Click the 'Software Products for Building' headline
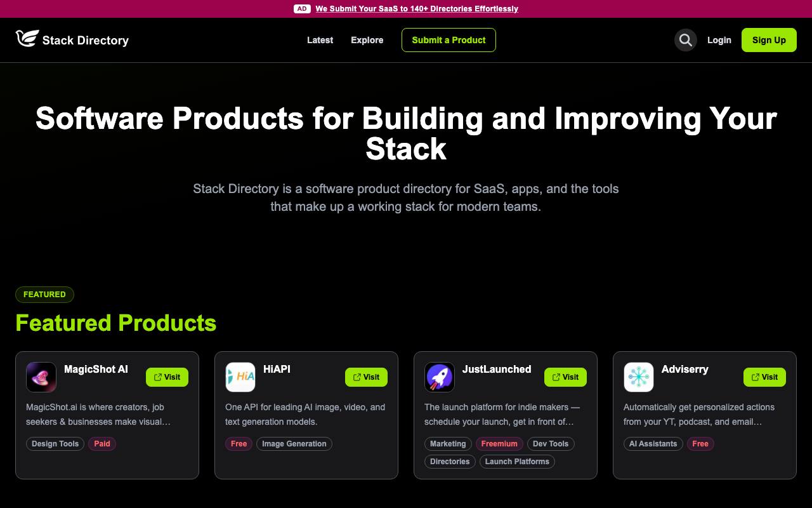This screenshot has width=812, height=508. click(x=406, y=133)
